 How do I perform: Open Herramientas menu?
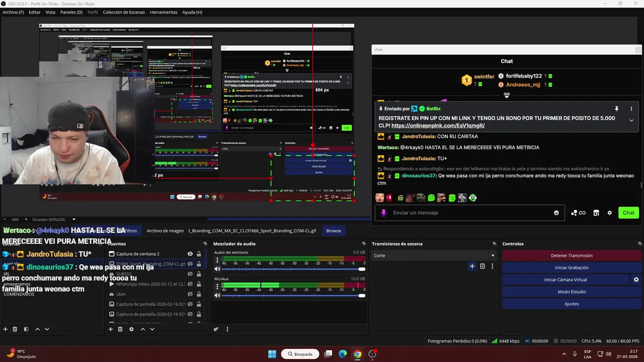click(x=164, y=12)
